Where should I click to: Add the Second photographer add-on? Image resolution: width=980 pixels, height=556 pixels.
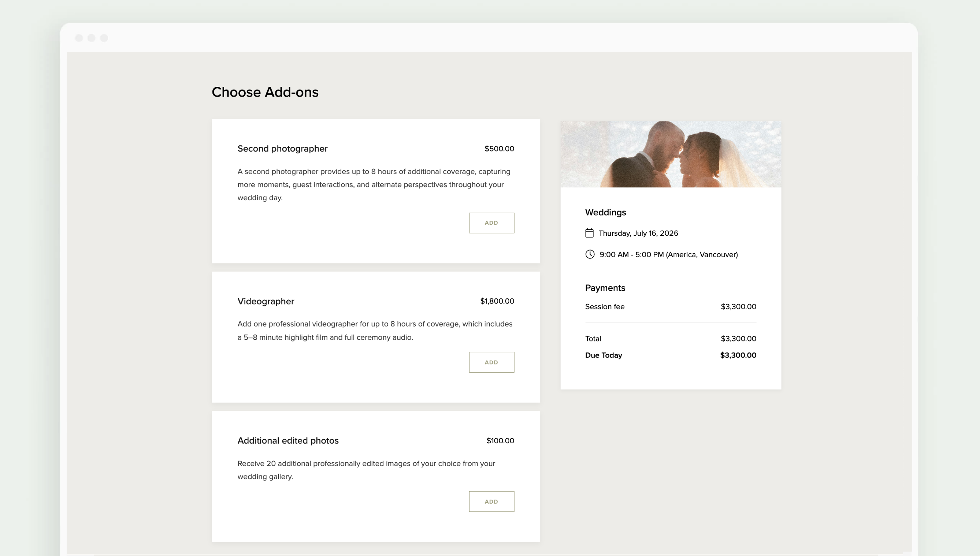(491, 223)
